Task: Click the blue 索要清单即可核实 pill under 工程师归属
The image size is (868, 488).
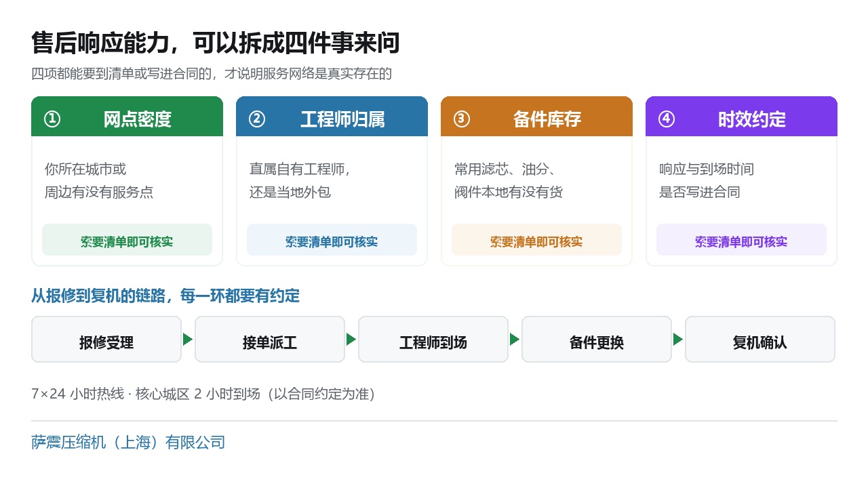Action: pos(332,240)
